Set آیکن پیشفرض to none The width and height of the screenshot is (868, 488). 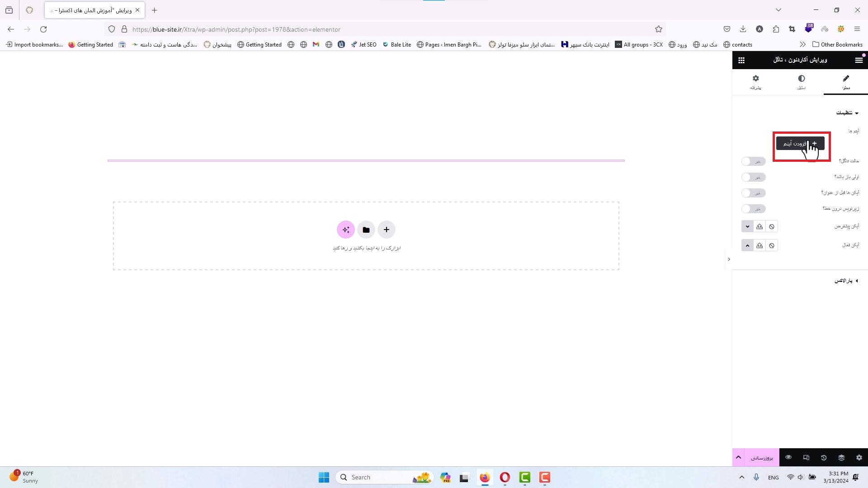click(772, 226)
